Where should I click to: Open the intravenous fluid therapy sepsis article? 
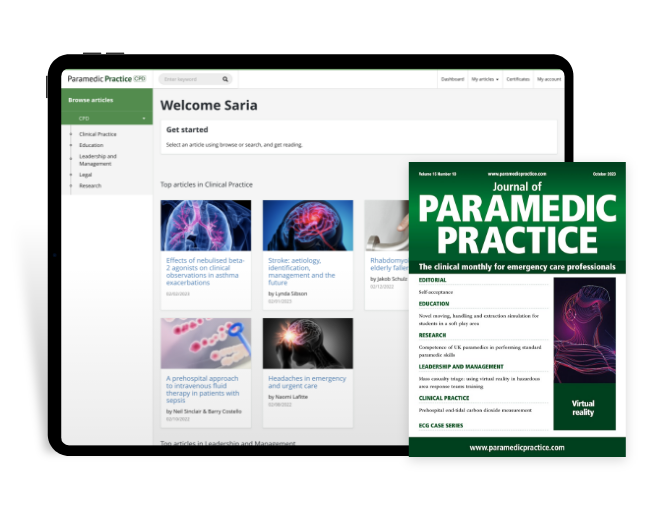[202, 389]
